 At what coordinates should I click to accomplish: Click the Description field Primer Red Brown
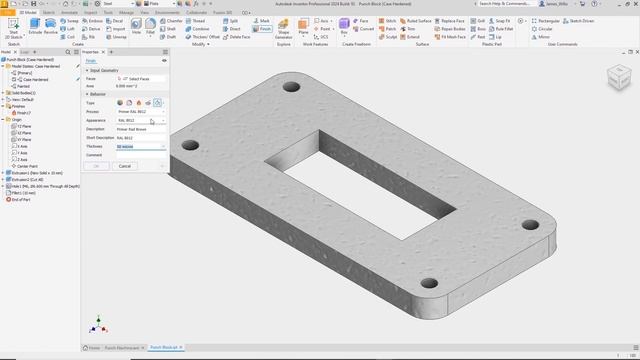(x=141, y=129)
